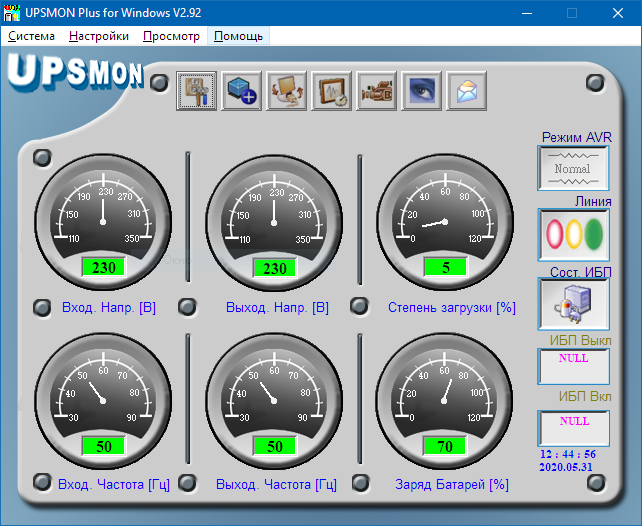Screen dimensions: 642x526
Task: Click the load level 5 readout
Action: tap(446, 267)
